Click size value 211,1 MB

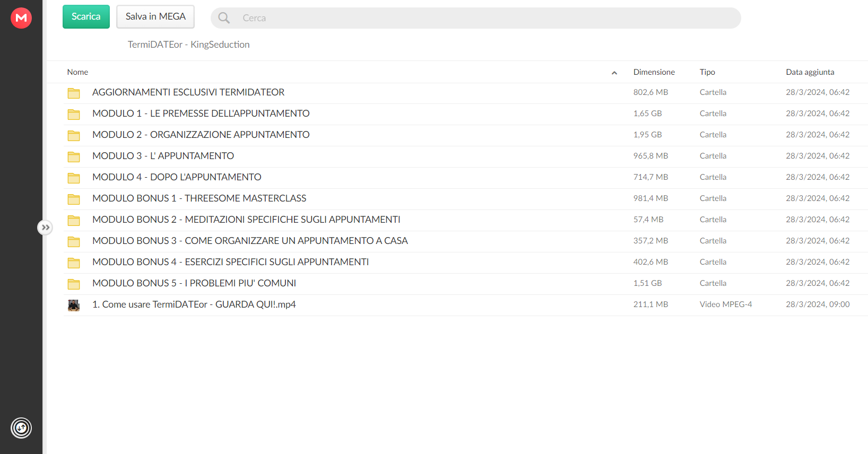pyautogui.click(x=650, y=304)
